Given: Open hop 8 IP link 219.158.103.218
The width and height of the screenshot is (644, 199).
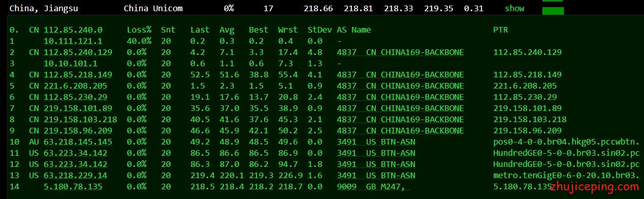Looking at the screenshot, I should click(80, 119).
